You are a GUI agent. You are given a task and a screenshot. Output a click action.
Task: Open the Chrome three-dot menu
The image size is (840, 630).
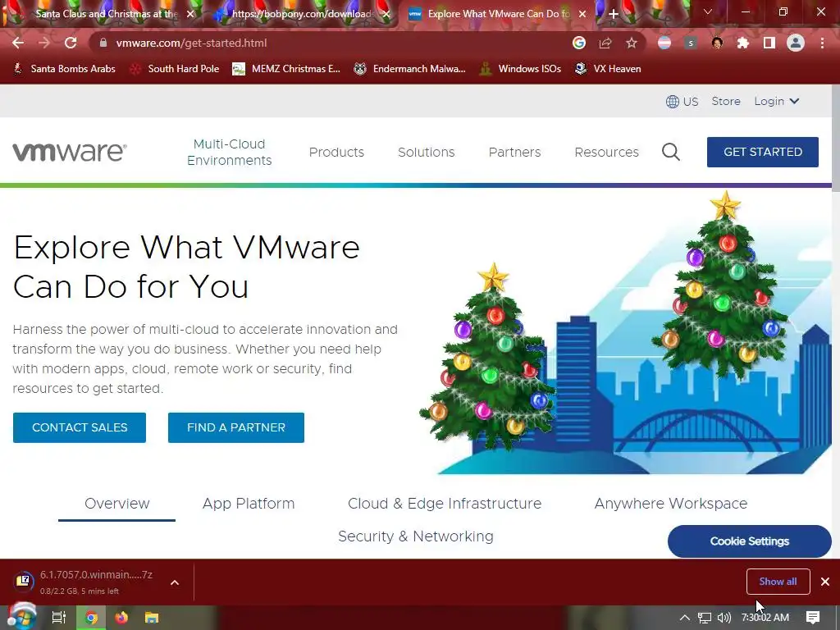point(822,43)
